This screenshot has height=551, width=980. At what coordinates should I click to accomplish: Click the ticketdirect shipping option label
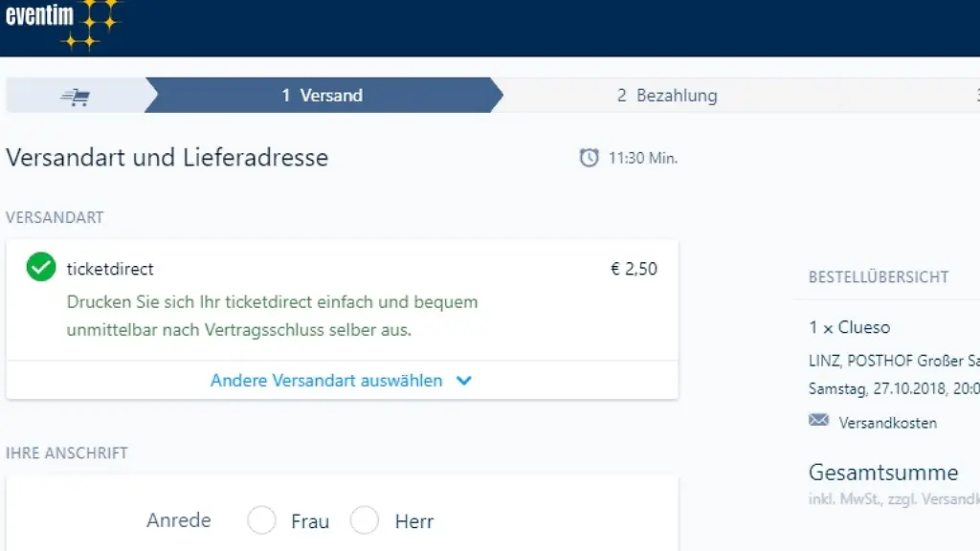click(x=110, y=269)
